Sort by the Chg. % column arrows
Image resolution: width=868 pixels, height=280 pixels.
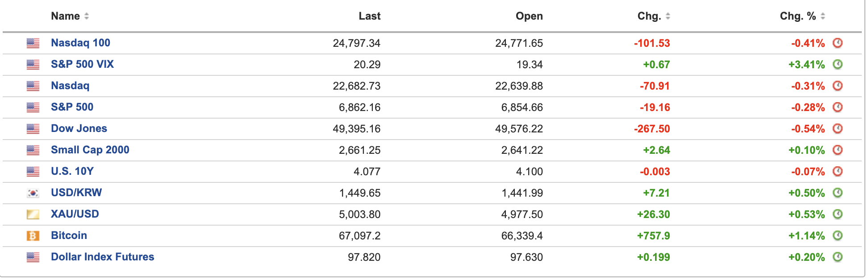tap(823, 16)
